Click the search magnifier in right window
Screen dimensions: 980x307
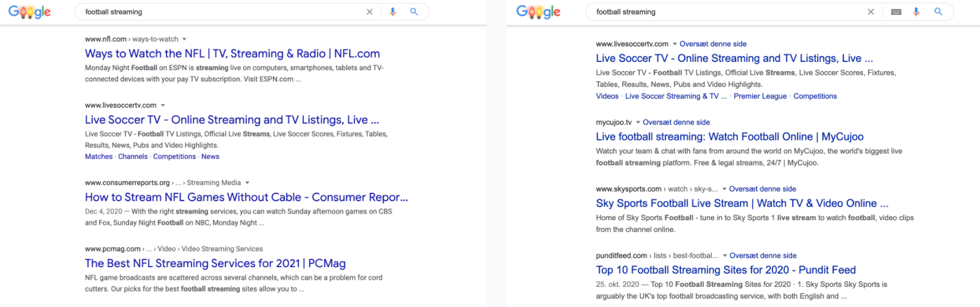click(938, 12)
